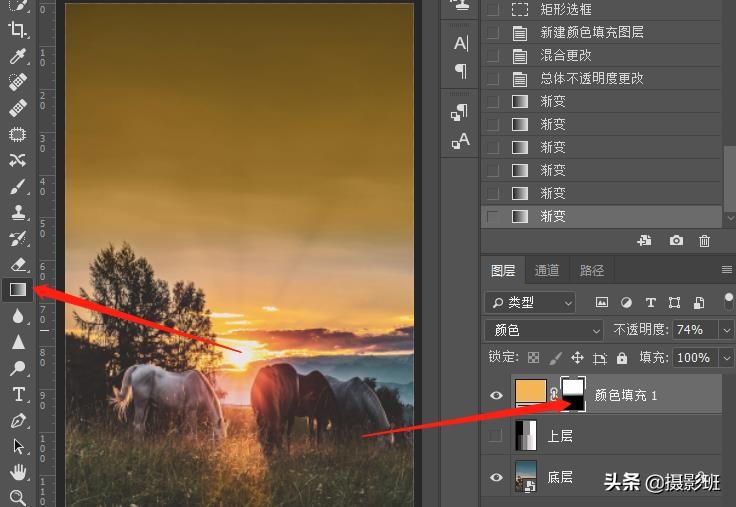Image resolution: width=736 pixels, height=507 pixels.
Task: Toggle layer filtering switch on or off
Action: [x=729, y=301]
